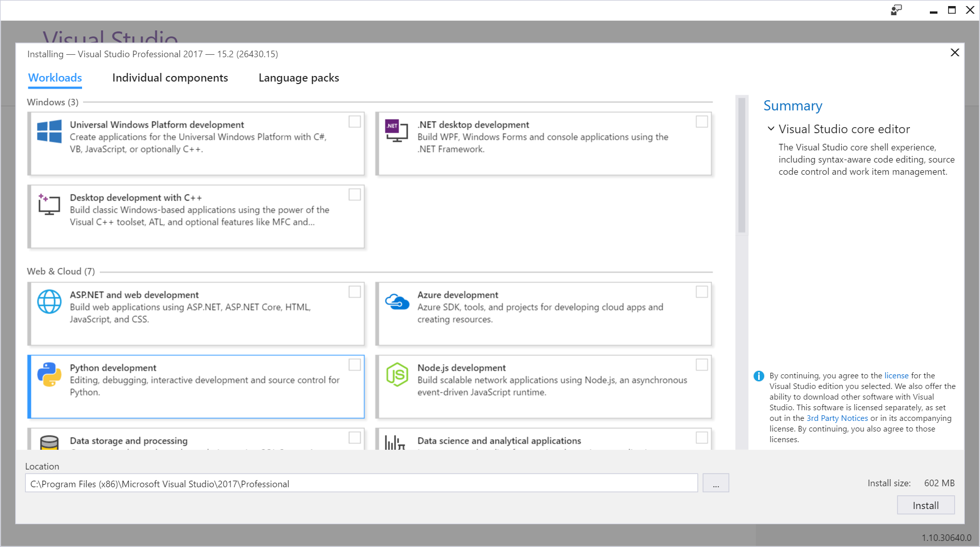Open Language packs tab

pyautogui.click(x=299, y=78)
